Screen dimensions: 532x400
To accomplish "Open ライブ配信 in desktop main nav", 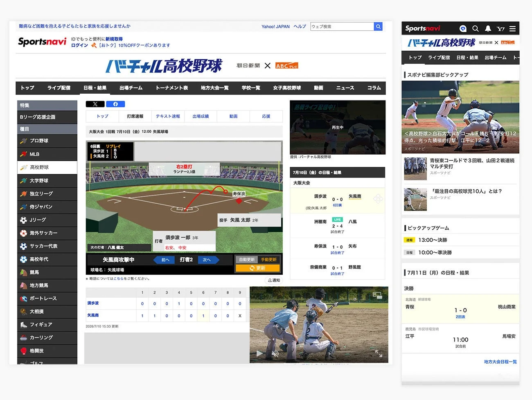I will click(x=59, y=88).
